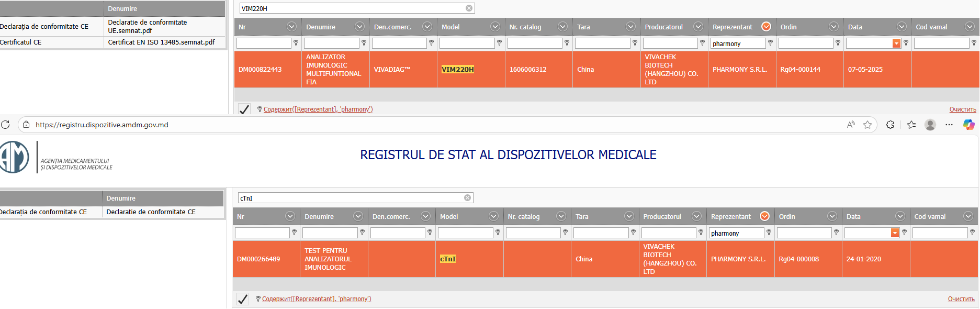Click the Read aloud icon in address bar
This screenshot has width=980, height=309.
(x=851, y=125)
